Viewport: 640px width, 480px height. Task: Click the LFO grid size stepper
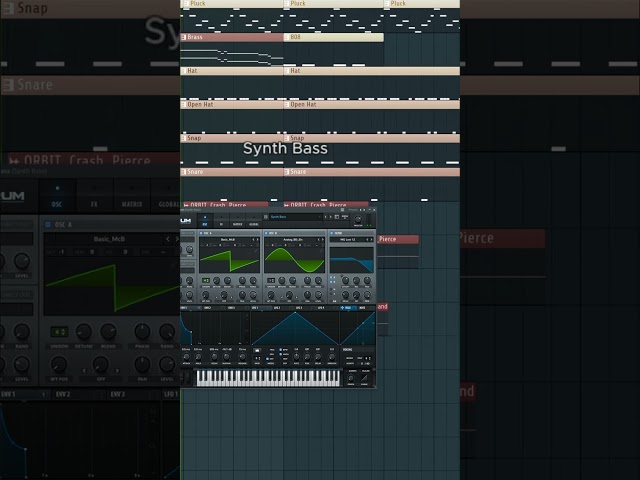[258, 358]
